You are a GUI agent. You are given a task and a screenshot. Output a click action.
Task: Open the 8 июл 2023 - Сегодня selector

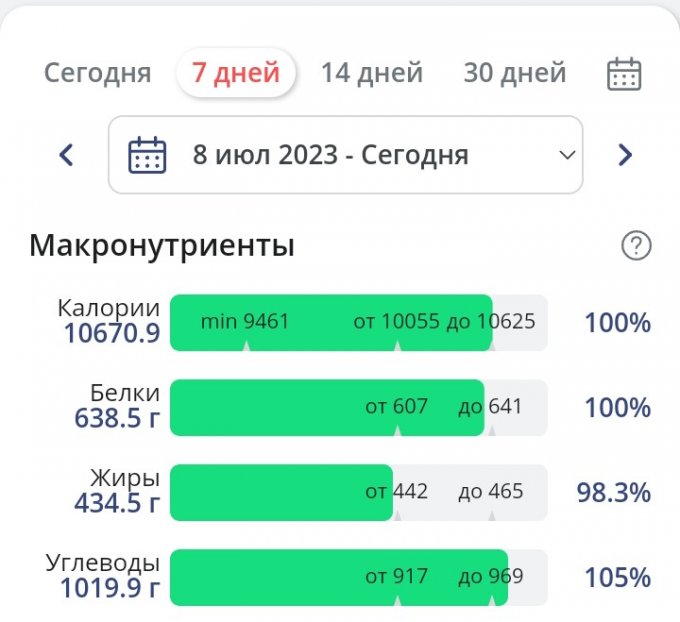click(330, 155)
